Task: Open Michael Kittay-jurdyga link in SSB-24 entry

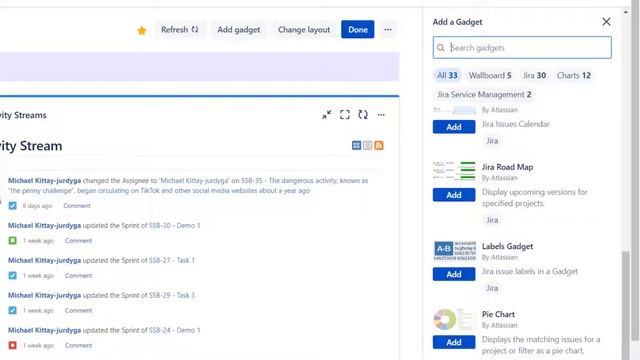Action: [44, 330]
